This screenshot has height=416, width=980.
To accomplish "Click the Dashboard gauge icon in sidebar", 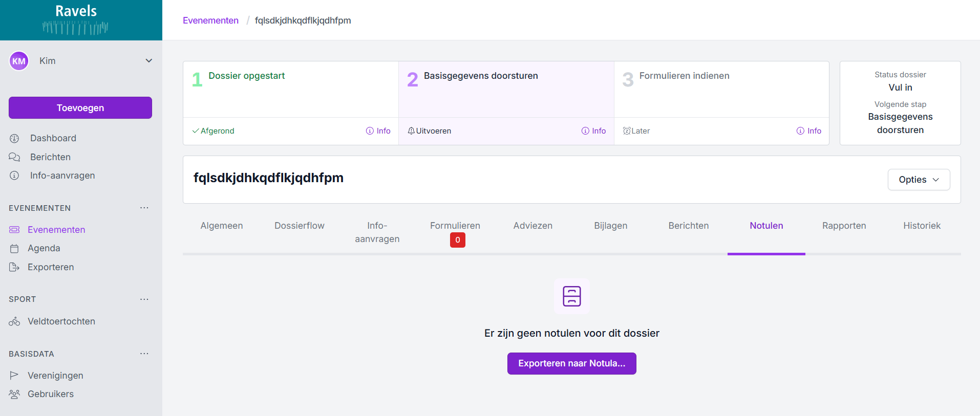I will click(14, 139).
